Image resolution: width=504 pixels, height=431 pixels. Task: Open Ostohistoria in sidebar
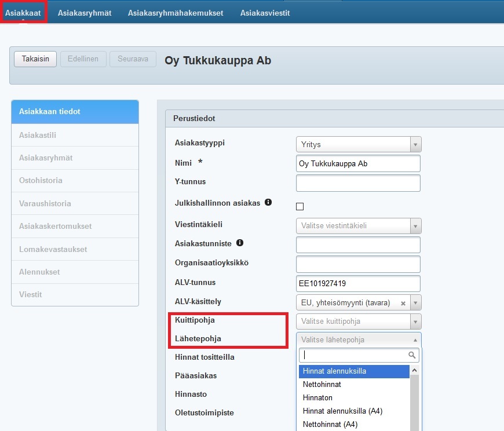click(x=41, y=180)
